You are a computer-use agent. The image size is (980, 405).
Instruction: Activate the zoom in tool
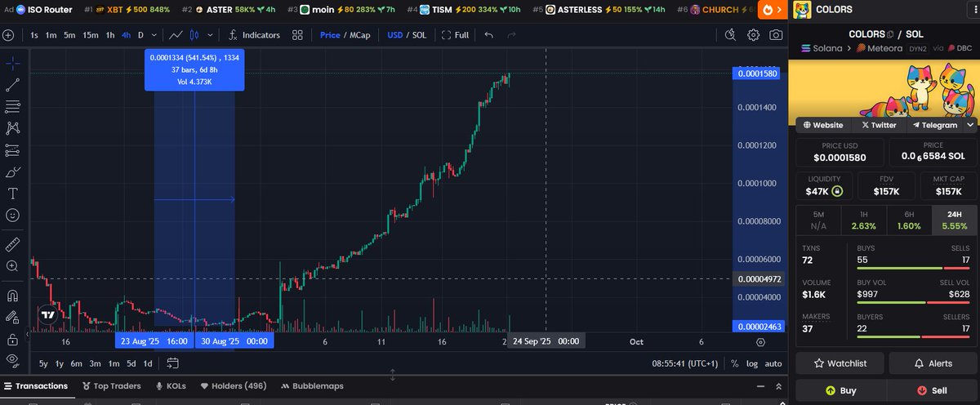coord(13,266)
